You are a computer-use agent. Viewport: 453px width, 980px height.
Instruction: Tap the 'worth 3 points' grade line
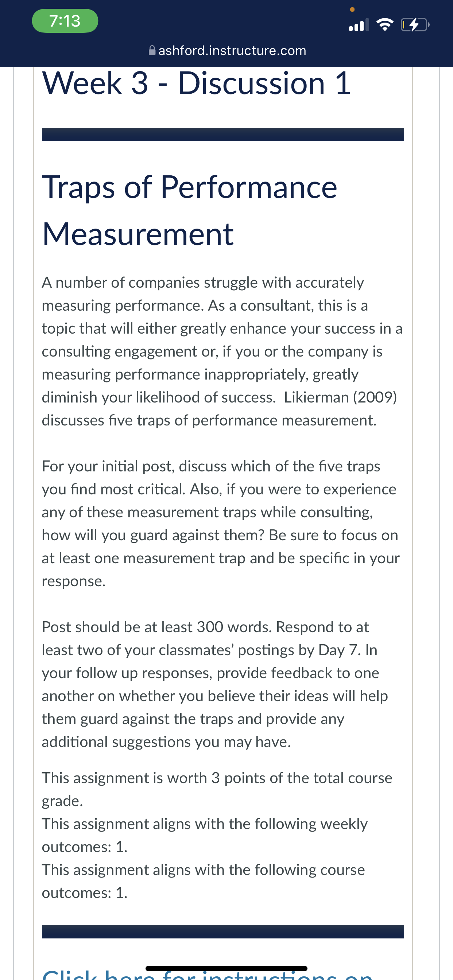[x=217, y=789]
